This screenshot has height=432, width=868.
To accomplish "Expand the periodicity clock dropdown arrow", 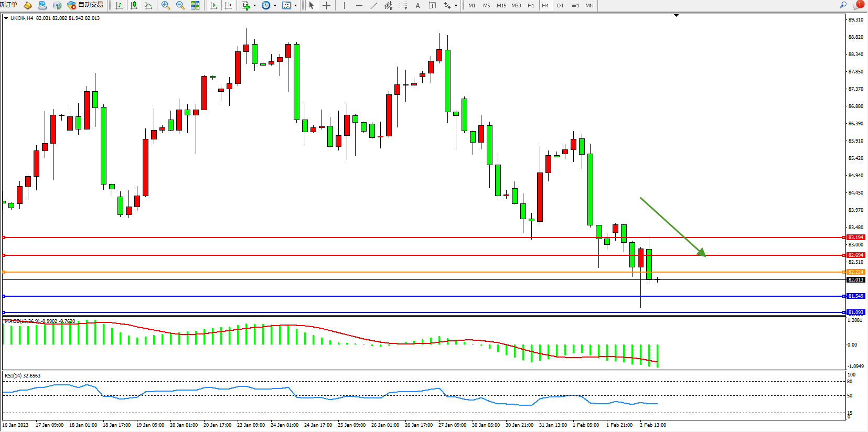I will 275,5.
